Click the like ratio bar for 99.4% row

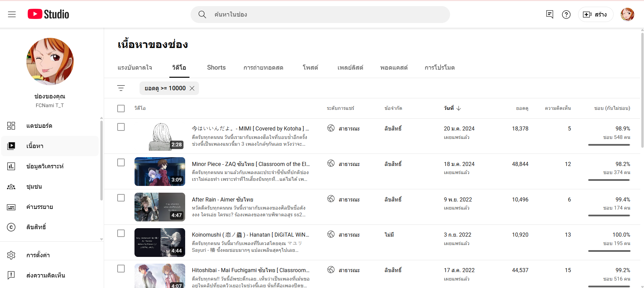(x=609, y=215)
